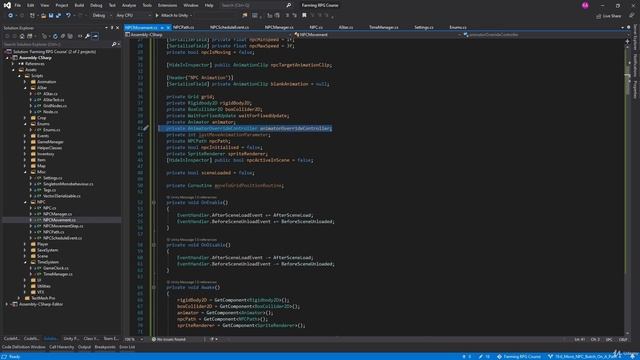640x360 pixels.
Task: Open the Breakpoints tab
Action: (105, 347)
